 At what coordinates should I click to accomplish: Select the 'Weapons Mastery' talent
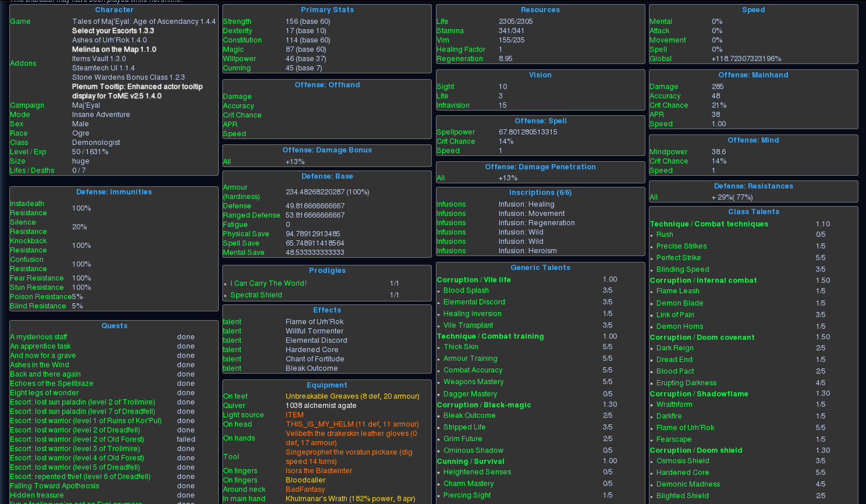(474, 382)
